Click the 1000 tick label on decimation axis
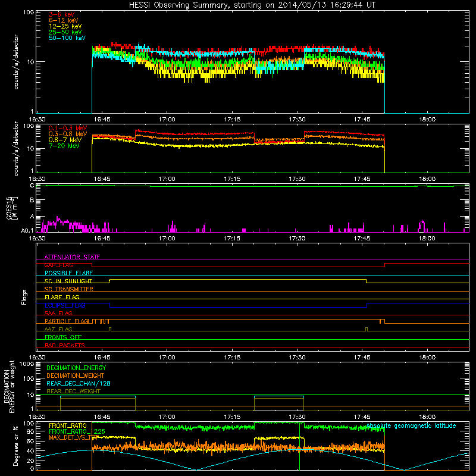Viewport: 476px width, 476px height. (x=27, y=364)
